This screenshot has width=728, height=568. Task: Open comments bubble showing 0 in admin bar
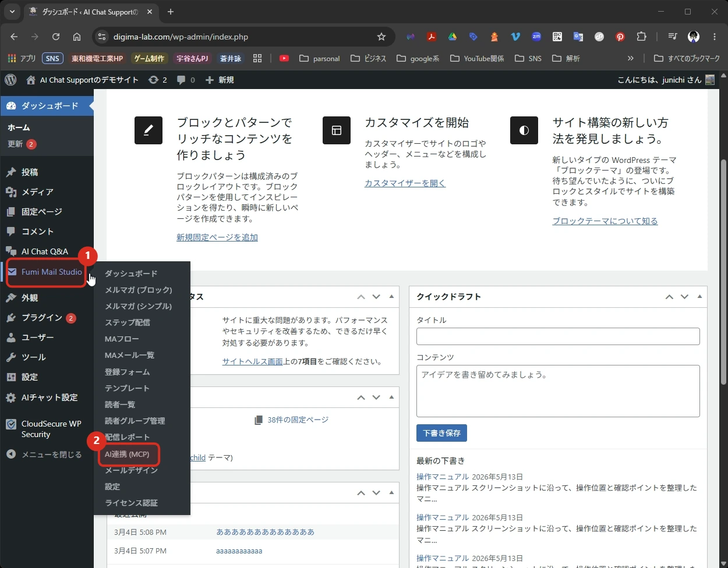point(186,80)
